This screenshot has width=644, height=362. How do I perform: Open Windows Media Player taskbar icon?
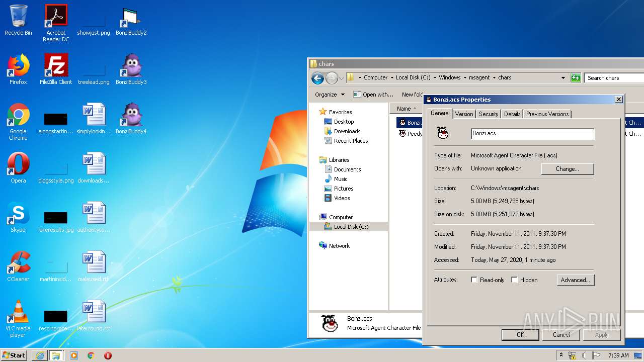74,355
